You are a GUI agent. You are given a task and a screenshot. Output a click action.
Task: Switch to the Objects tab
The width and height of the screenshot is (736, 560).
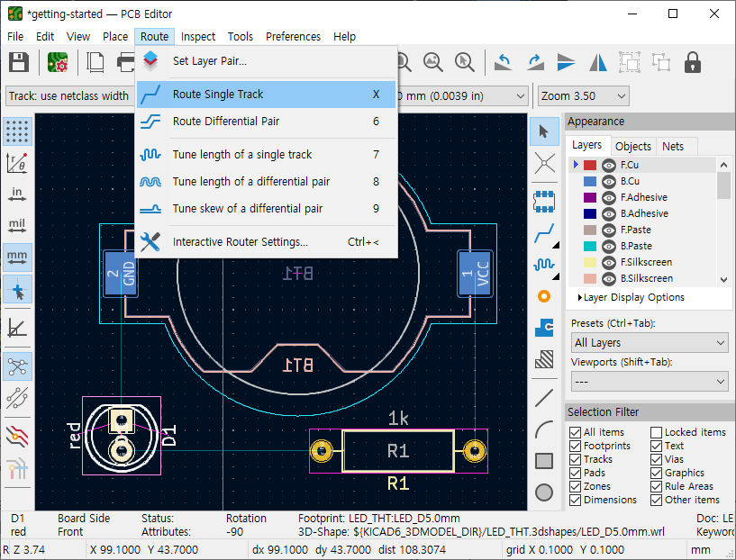[x=632, y=147]
